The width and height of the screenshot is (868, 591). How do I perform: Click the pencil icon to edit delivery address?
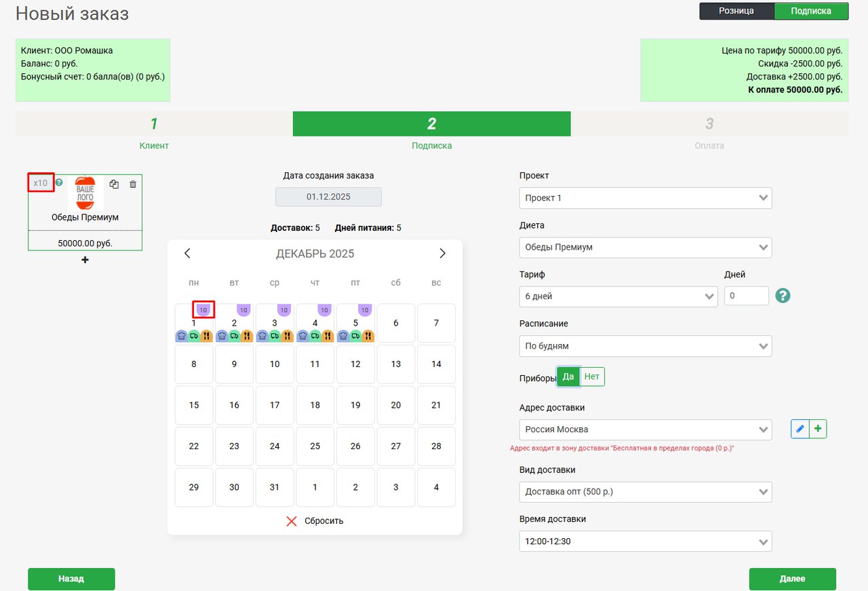click(800, 429)
